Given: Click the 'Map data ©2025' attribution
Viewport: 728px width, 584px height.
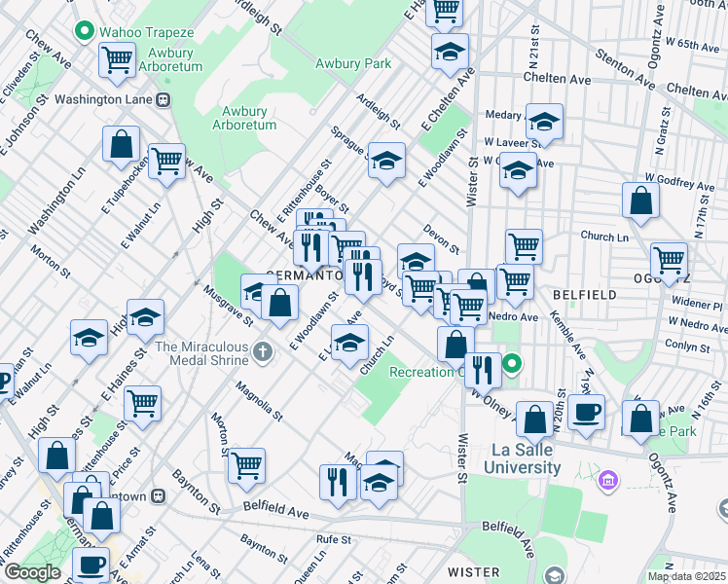Looking at the screenshot, I should [687, 577].
